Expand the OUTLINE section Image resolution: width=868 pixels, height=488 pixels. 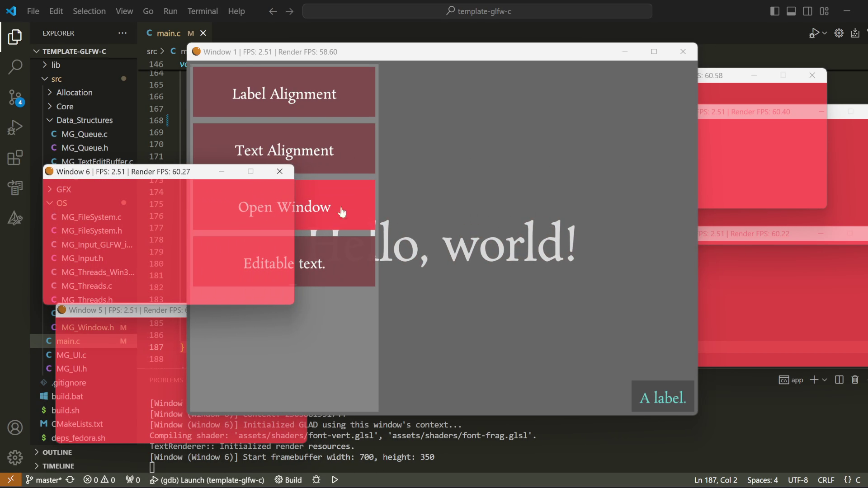84,452
